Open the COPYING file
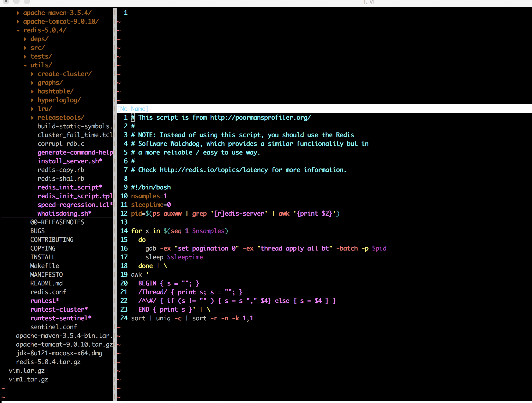The width and height of the screenshot is (532, 403). click(43, 248)
